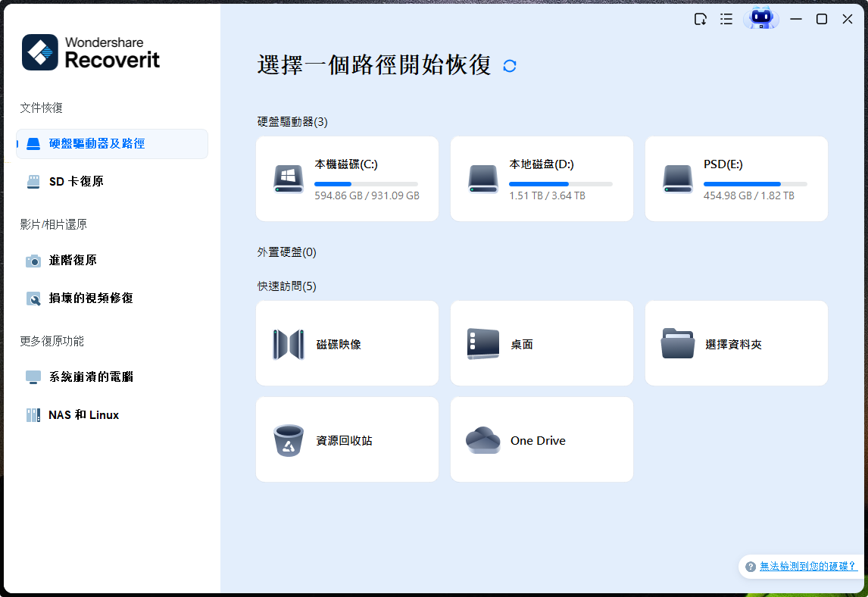Open the 選擇資料夾 quick access card
This screenshot has height=597, width=868.
(736, 343)
